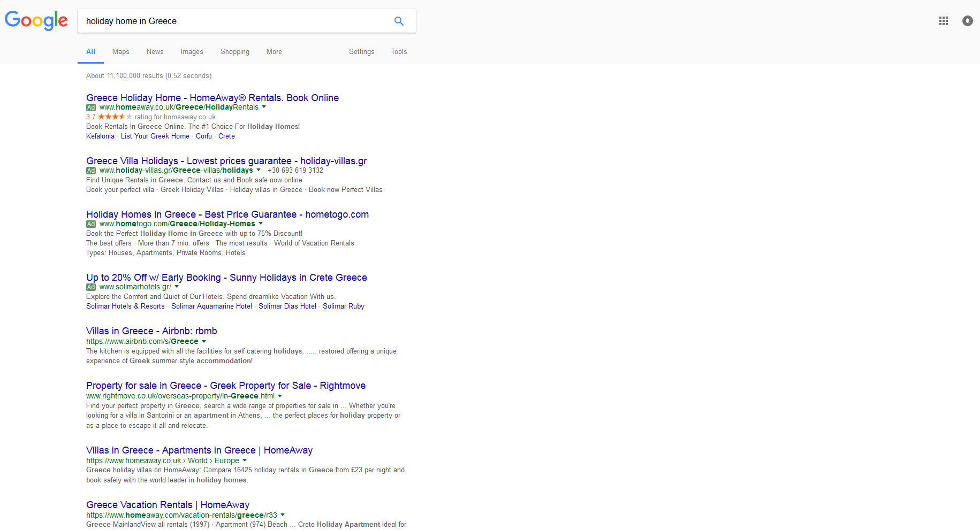Expand dropdown arrow next to hometogo.com URL
This screenshot has width=980, height=530.
(x=261, y=224)
